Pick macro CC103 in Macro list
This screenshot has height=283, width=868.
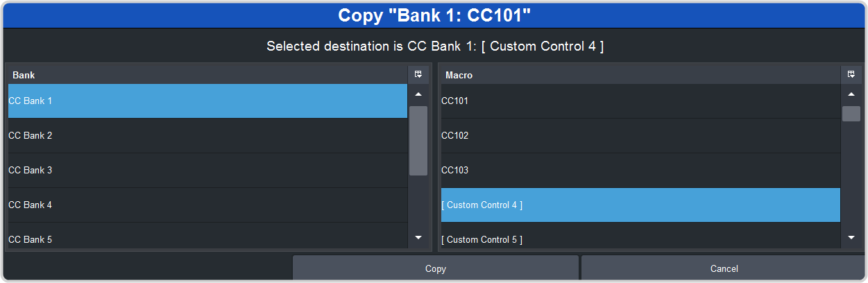[x=640, y=171]
